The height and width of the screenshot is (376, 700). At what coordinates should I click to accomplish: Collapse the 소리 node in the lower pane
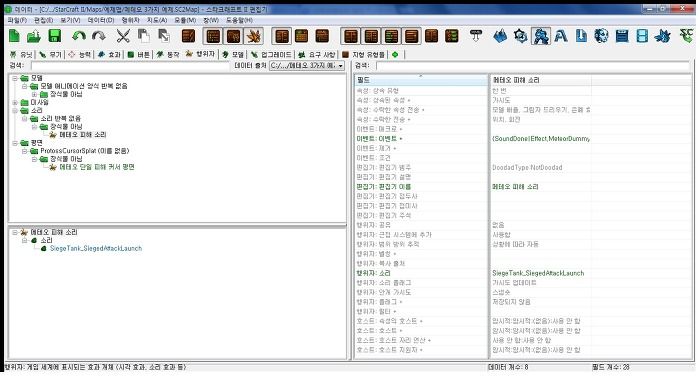pyautogui.click(x=25, y=240)
